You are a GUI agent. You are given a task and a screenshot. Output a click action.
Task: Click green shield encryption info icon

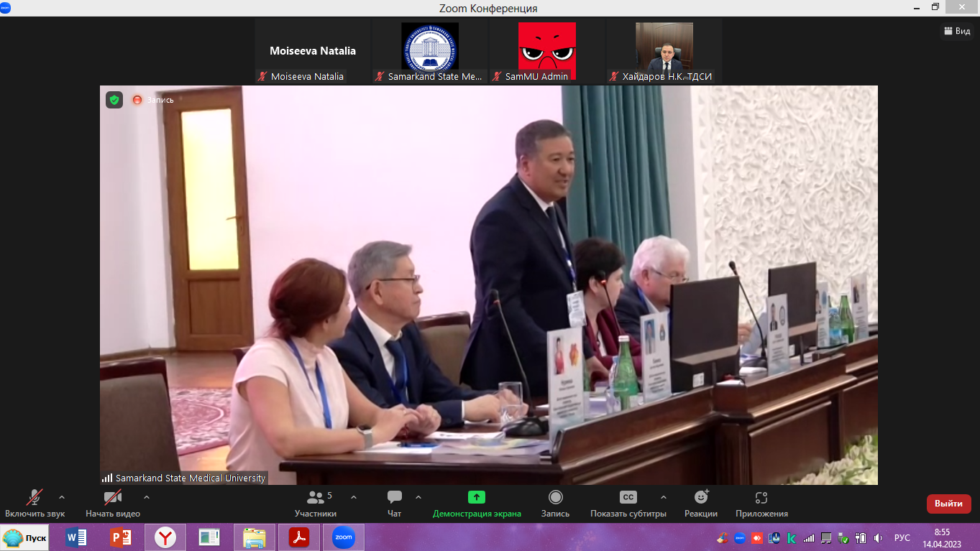click(114, 100)
